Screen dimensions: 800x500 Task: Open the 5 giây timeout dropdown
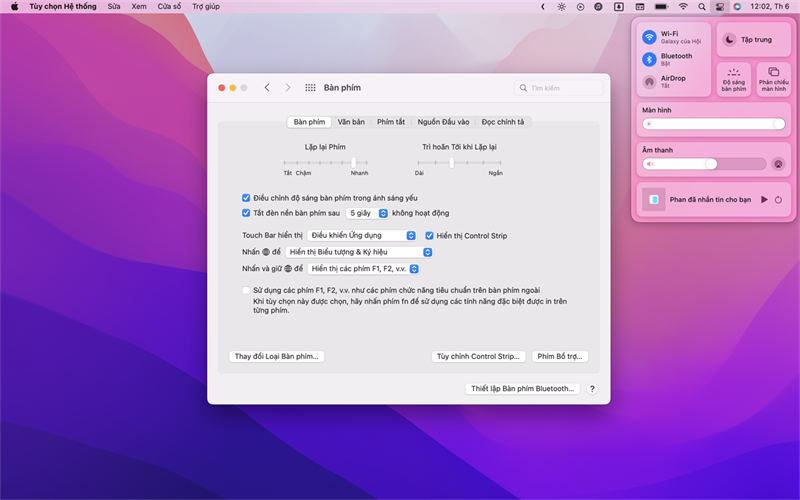[367, 213]
